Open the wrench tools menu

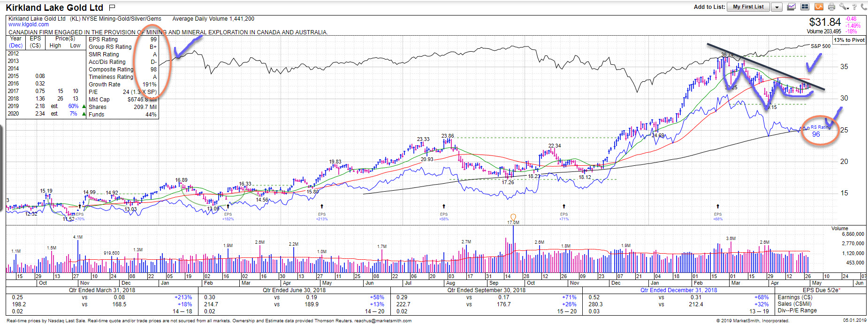[x=843, y=7]
